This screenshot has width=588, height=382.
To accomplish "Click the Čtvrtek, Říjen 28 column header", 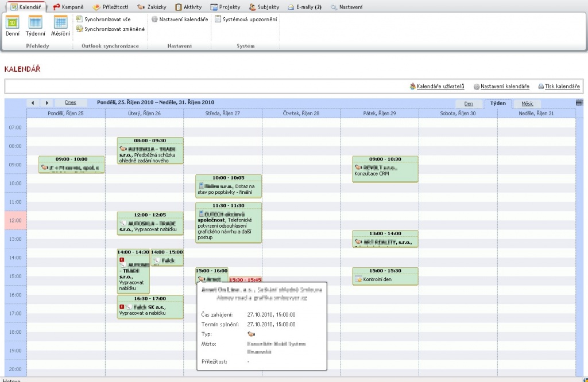I will point(301,113).
